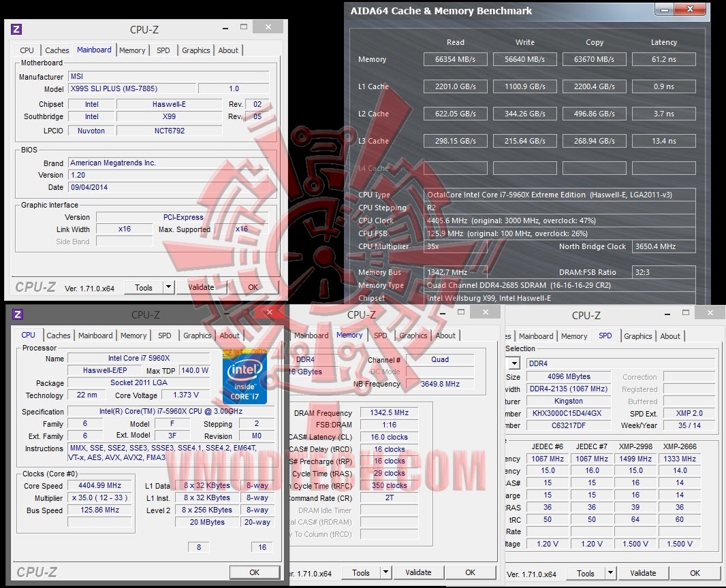Expand the memory slot selection dropdown in SPD window
This screenshot has width=726, height=588.
(x=514, y=363)
